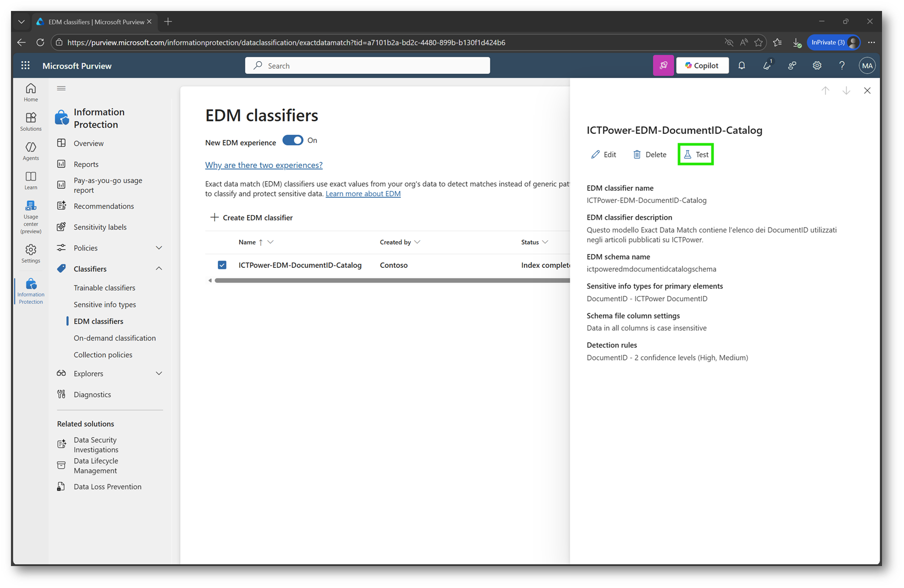The image size is (904, 588).
Task: Open Solutions in left rail
Action: point(31,121)
